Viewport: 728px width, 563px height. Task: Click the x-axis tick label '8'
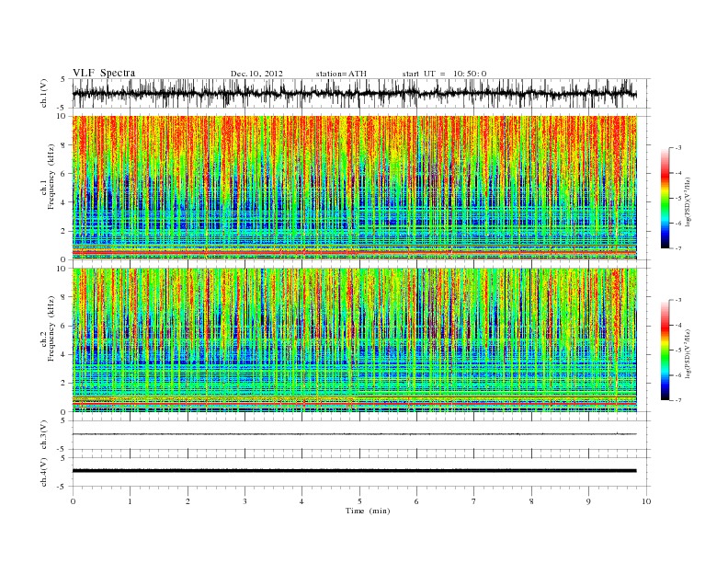(531, 501)
